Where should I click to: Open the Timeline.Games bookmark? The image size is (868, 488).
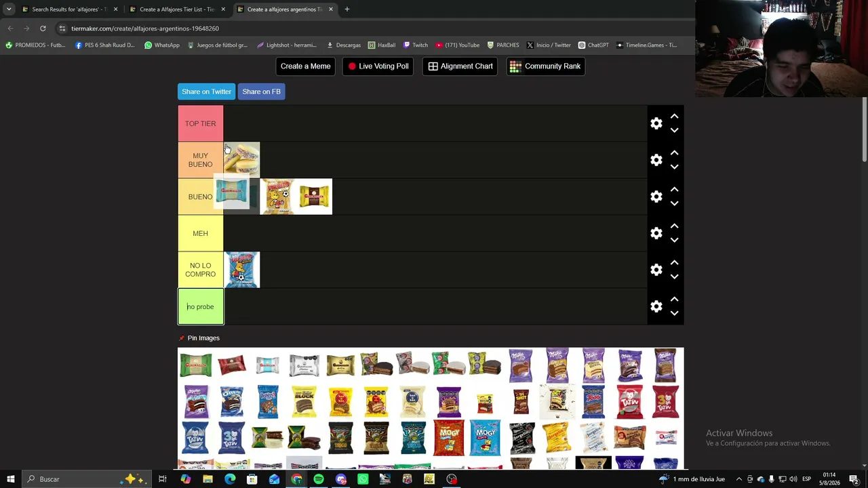[x=646, y=45]
